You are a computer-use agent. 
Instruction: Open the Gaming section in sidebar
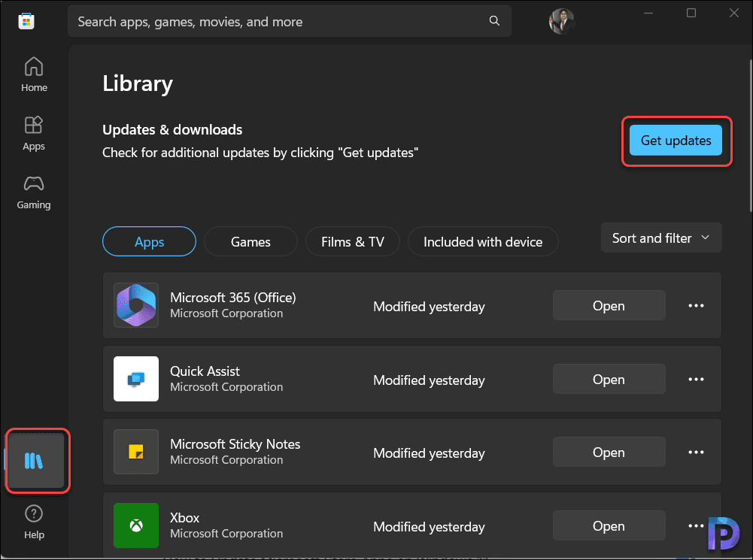[34, 192]
